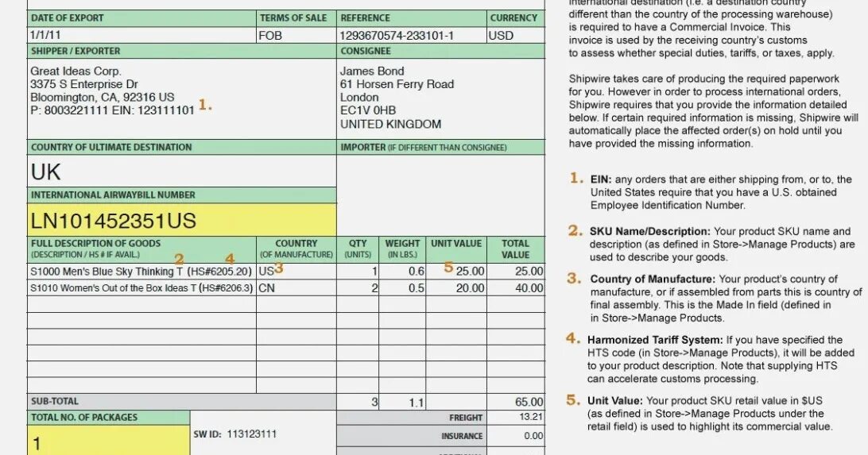Screen dimensions: 868x455
Task: Click the total value 40.00 cell
Action: tap(516, 288)
